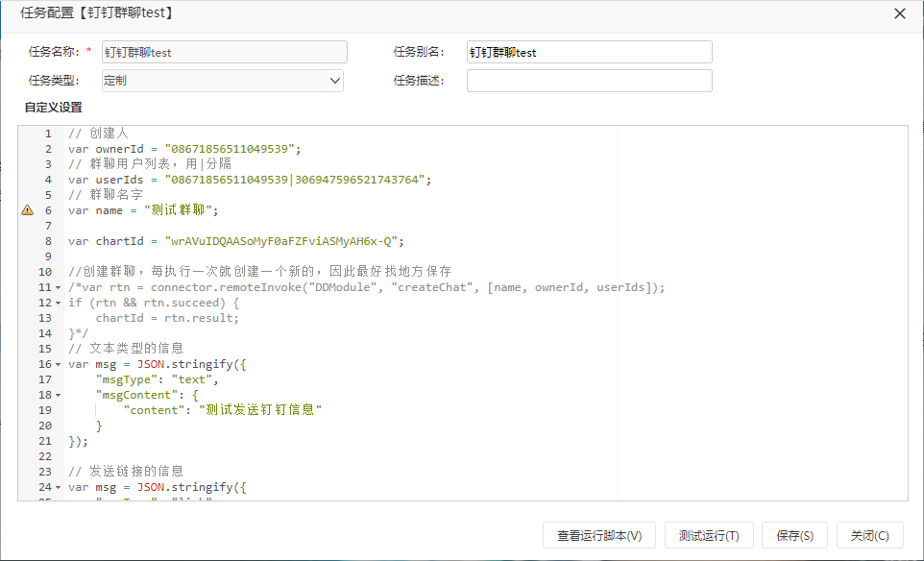The image size is (924, 561).
Task: Select the "测试群聊" string on line 6
Action: pyautogui.click(x=178, y=210)
